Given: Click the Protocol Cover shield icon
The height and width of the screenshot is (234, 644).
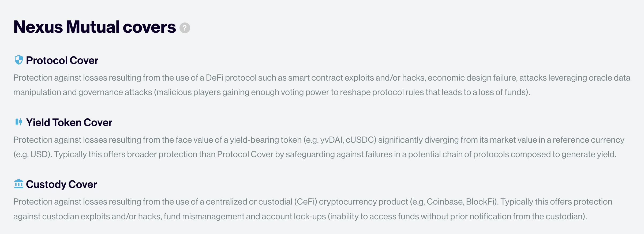Looking at the screenshot, I should [x=18, y=60].
